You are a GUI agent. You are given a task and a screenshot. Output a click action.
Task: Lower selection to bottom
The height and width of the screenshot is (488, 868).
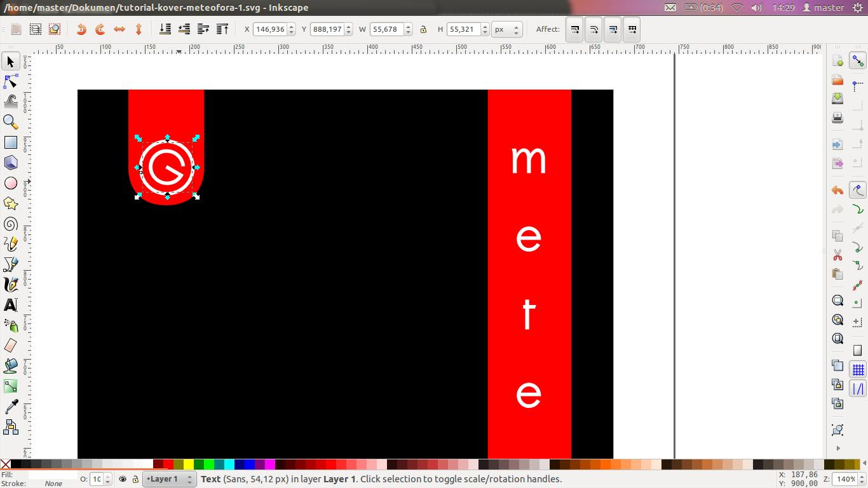[x=165, y=29]
